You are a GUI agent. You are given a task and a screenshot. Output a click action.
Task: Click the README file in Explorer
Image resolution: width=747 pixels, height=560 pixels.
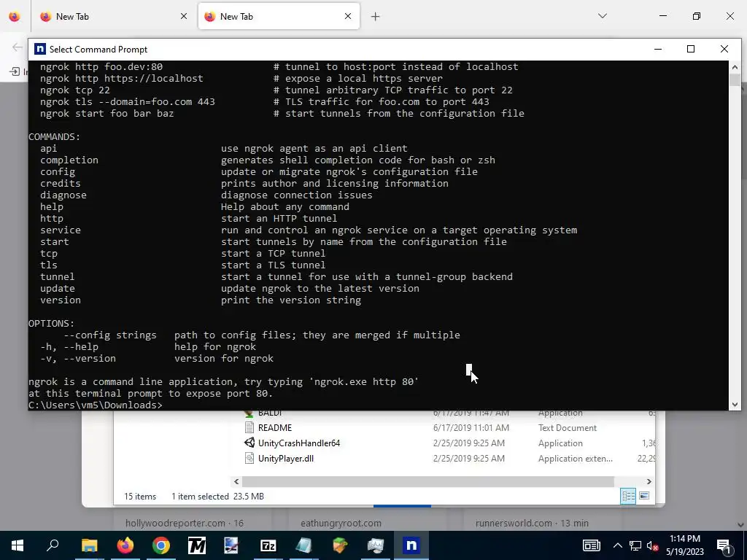[275, 427]
